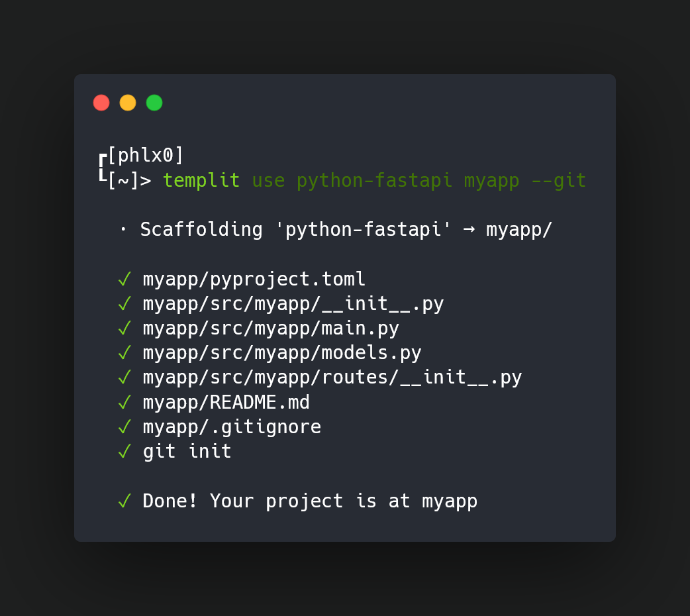Click the 'Your project is at myapp' text

coord(344,501)
